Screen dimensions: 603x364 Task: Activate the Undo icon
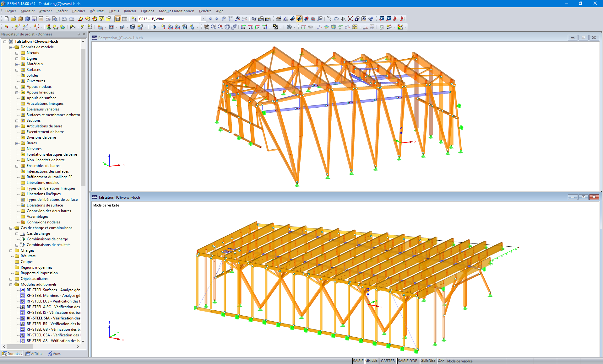coord(64,19)
